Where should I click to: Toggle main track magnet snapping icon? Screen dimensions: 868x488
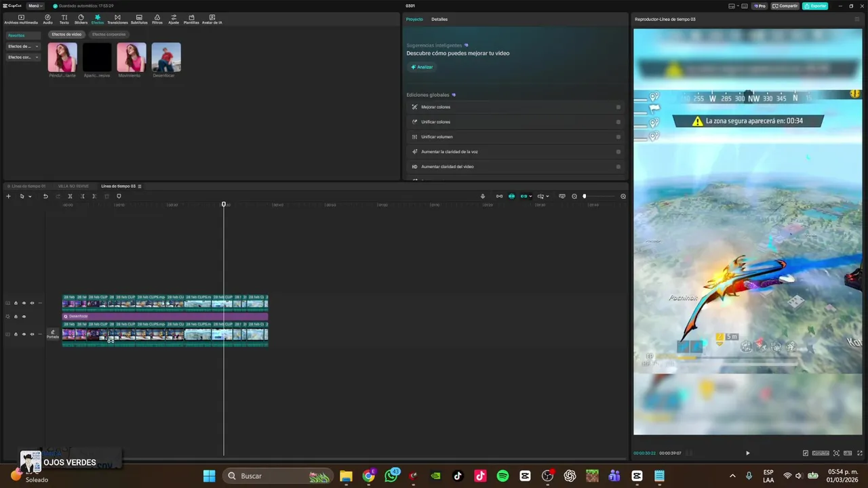point(500,197)
